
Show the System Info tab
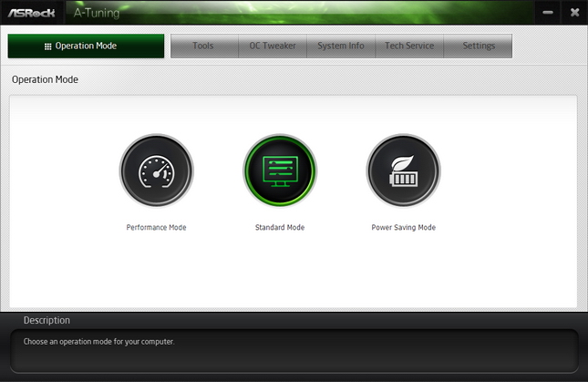(x=341, y=46)
